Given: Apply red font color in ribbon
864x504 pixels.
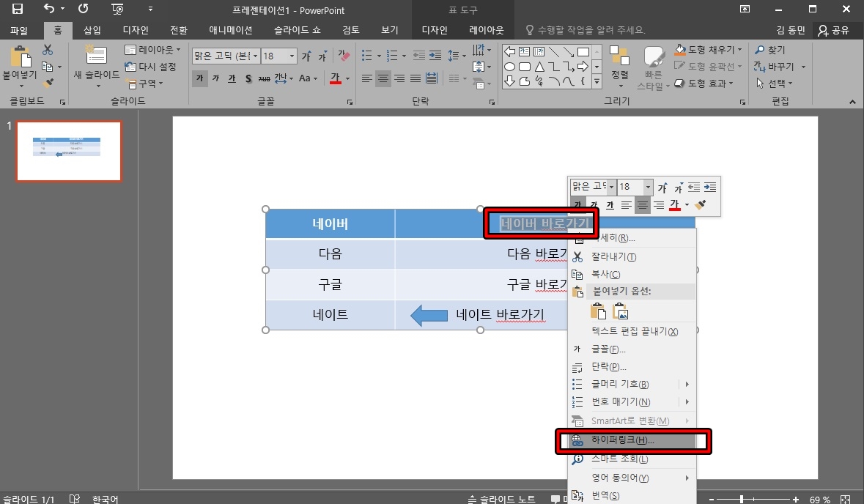Looking at the screenshot, I should (x=336, y=79).
